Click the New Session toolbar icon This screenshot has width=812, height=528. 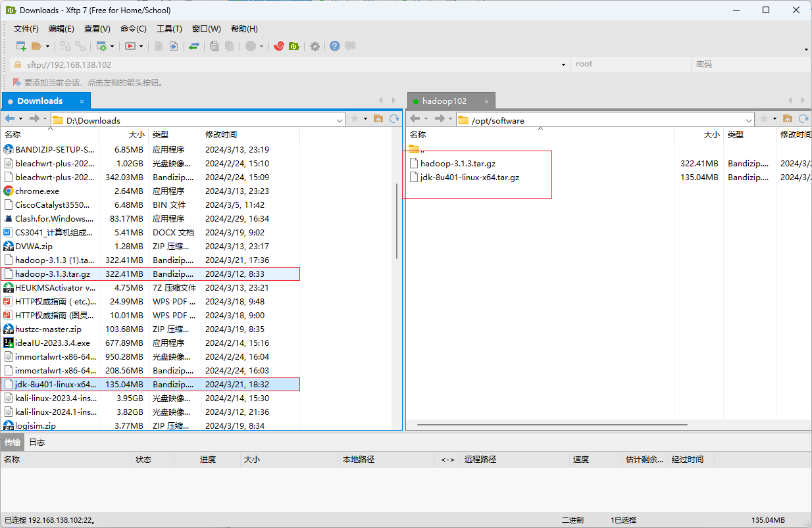coord(21,46)
